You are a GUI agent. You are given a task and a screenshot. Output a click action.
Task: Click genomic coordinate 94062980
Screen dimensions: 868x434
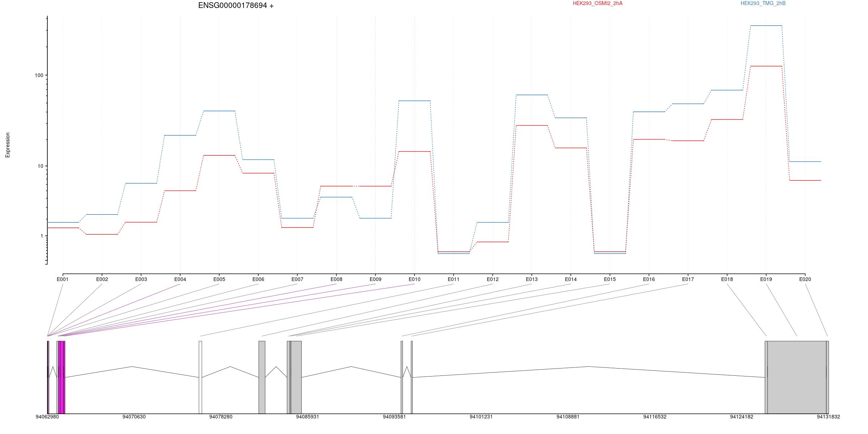pyautogui.click(x=47, y=417)
